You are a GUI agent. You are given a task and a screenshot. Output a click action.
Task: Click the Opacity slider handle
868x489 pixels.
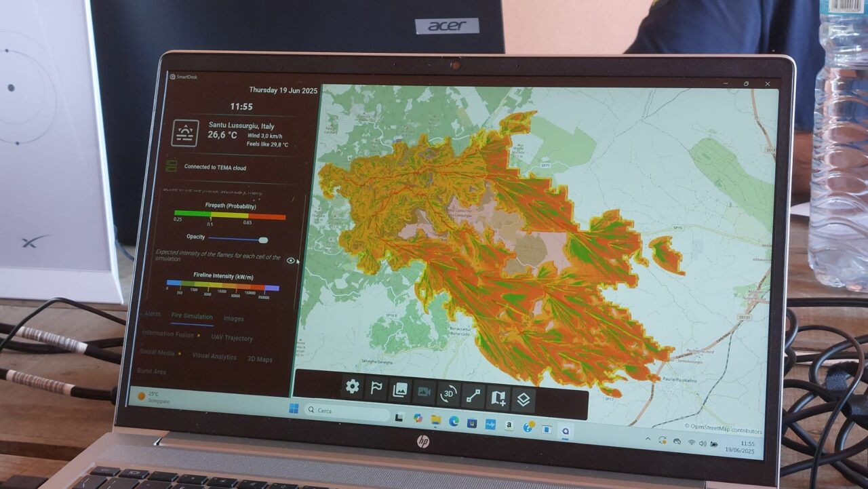click(x=263, y=239)
